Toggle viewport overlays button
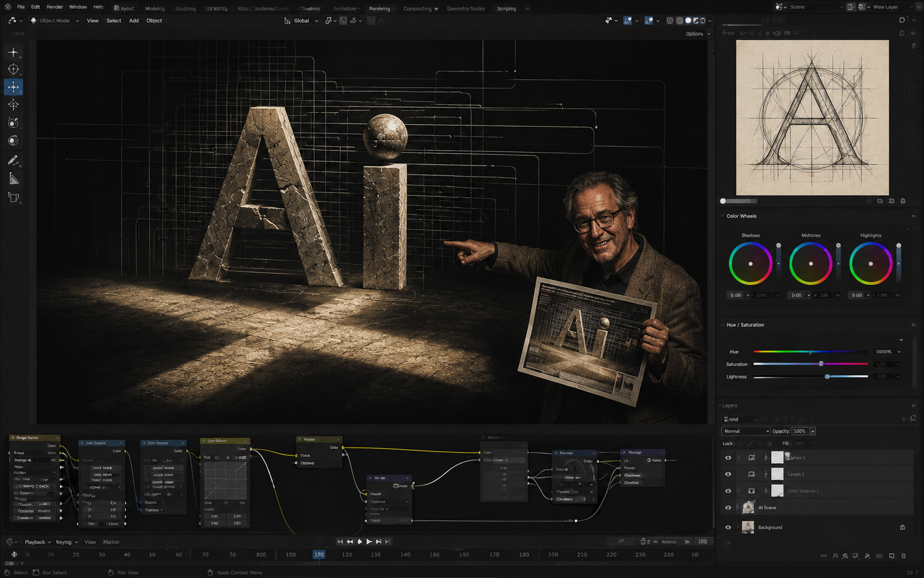 tap(648, 20)
